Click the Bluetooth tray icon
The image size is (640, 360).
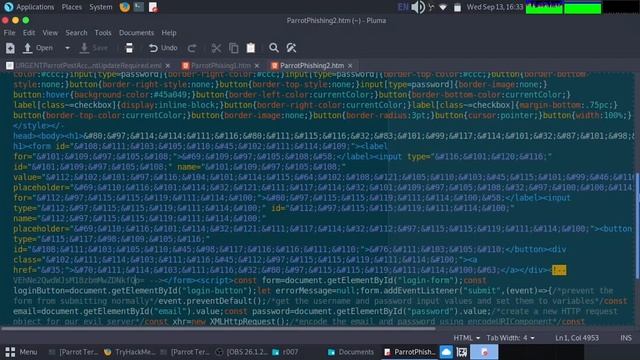pyautogui.click(x=431, y=7)
